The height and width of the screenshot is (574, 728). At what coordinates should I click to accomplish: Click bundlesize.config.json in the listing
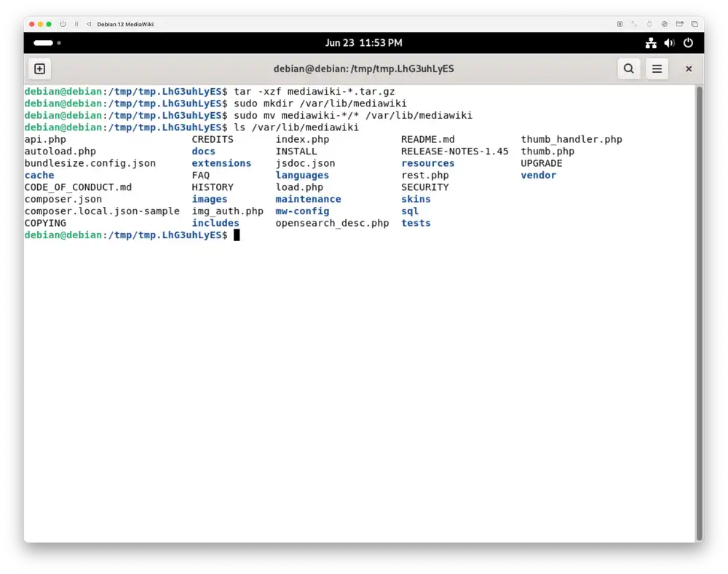point(90,163)
